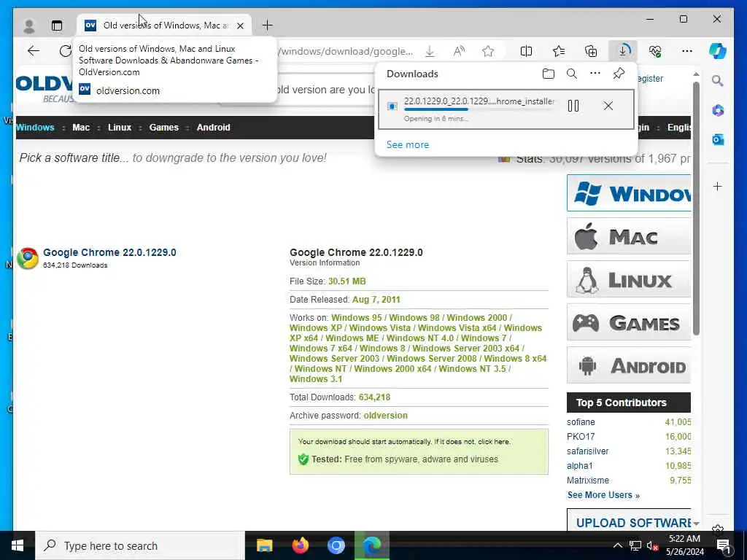Click the Windows category banner
This screenshot has width=747, height=560.
[x=629, y=192]
